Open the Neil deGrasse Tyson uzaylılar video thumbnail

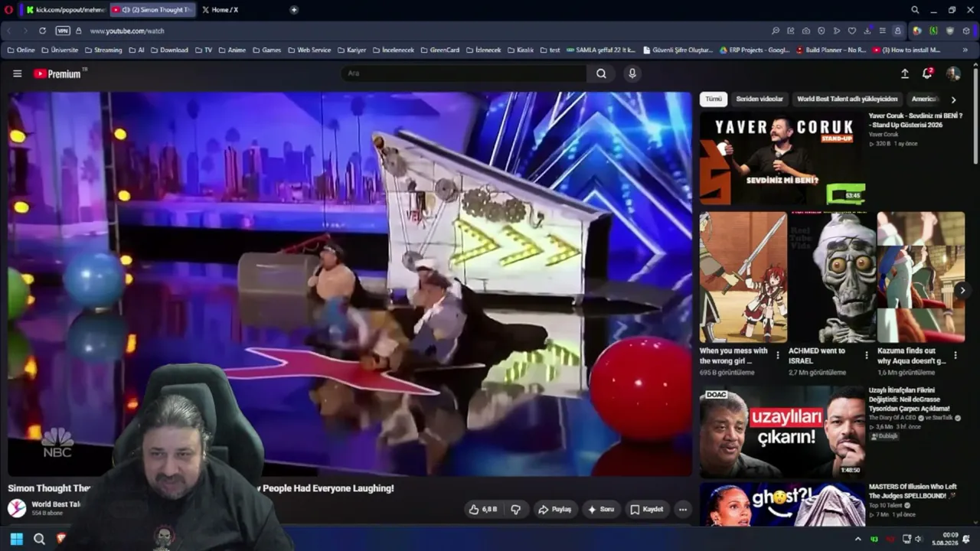pyautogui.click(x=782, y=432)
